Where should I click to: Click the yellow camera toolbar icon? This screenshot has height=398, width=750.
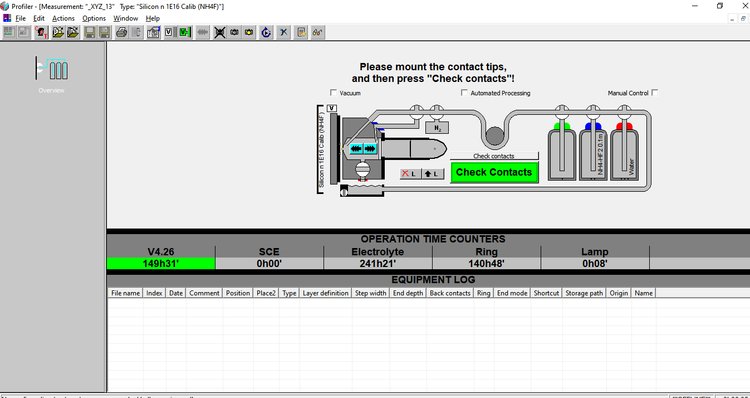click(x=249, y=33)
